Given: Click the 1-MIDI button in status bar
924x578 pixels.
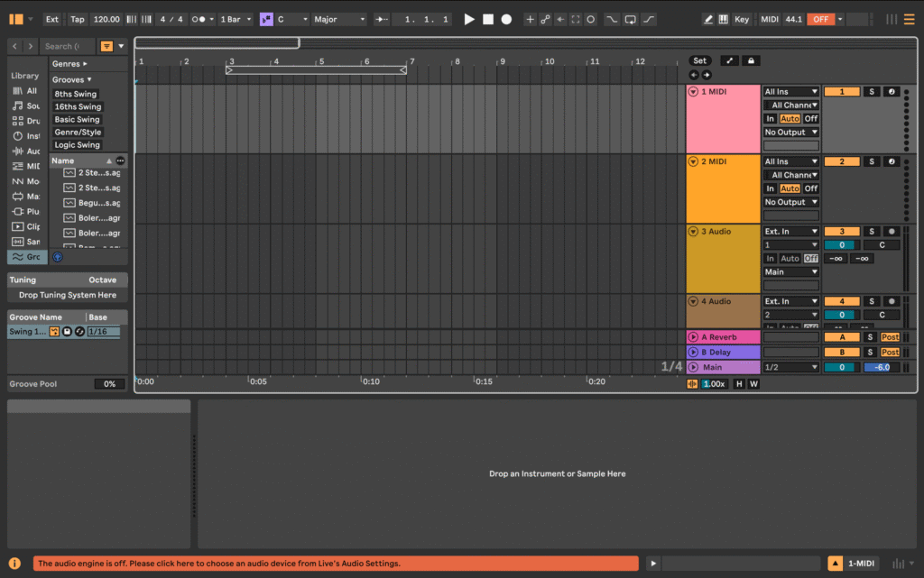Looking at the screenshot, I should point(860,564).
